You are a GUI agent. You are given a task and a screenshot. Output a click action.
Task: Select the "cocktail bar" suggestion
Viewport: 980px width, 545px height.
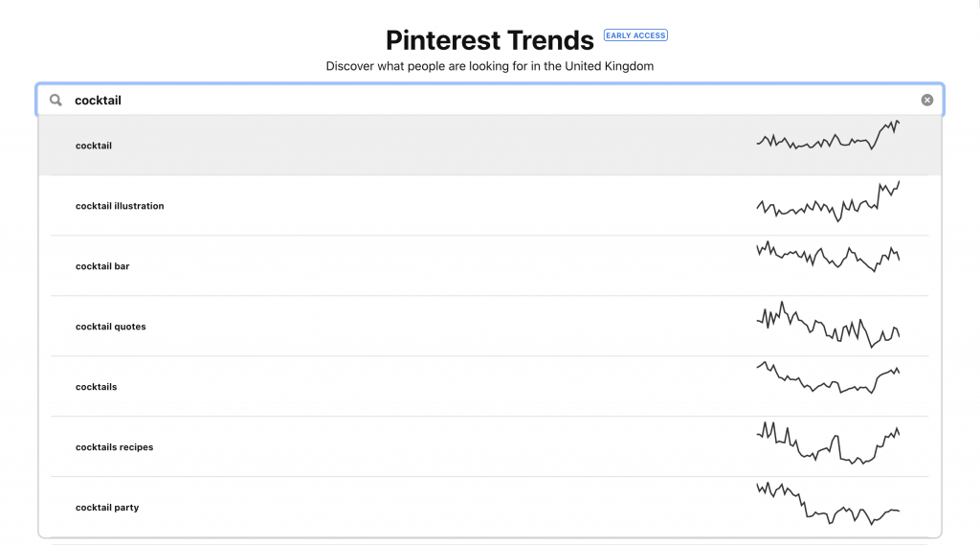pyautogui.click(x=489, y=266)
